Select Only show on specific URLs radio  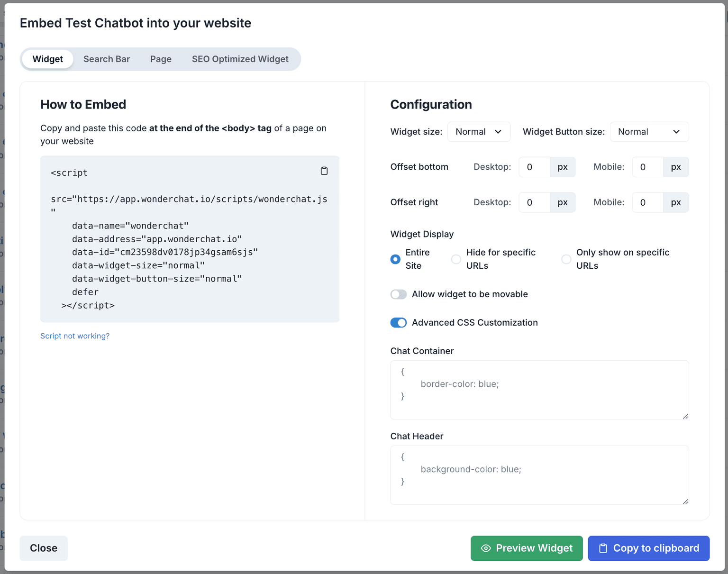click(x=566, y=259)
